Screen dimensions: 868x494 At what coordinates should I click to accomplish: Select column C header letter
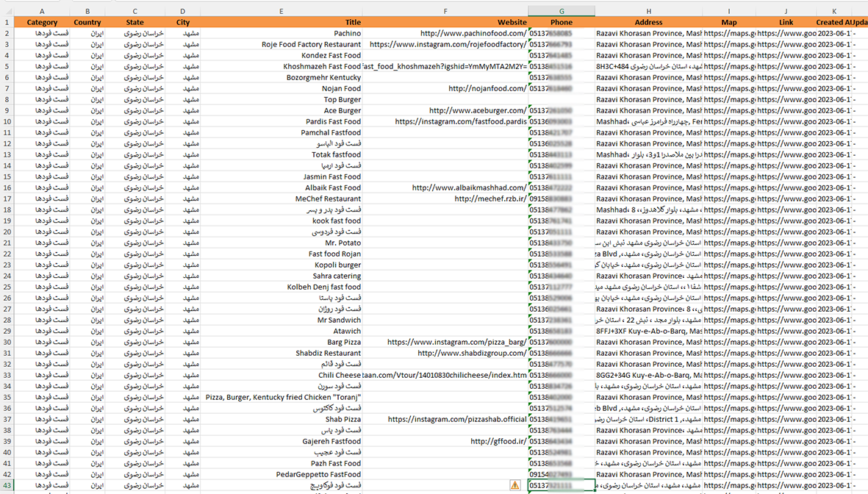pyautogui.click(x=135, y=11)
